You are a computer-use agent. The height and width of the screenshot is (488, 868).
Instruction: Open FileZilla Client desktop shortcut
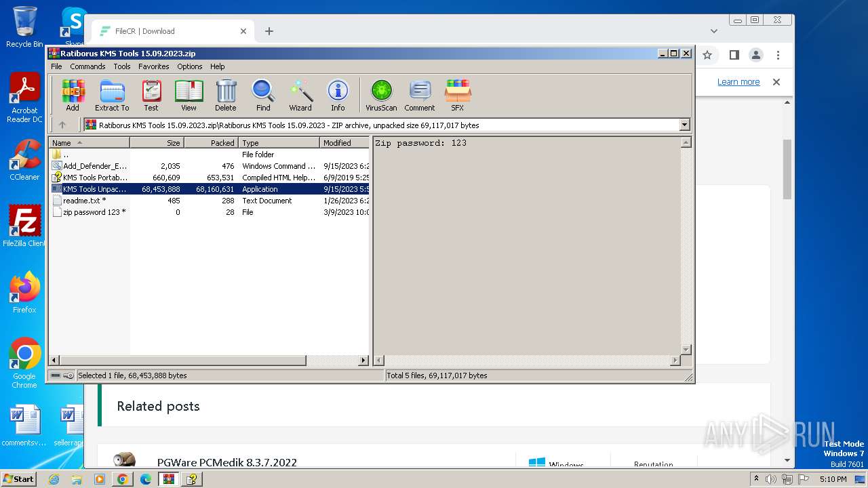pyautogui.click(x=24, y=226)
